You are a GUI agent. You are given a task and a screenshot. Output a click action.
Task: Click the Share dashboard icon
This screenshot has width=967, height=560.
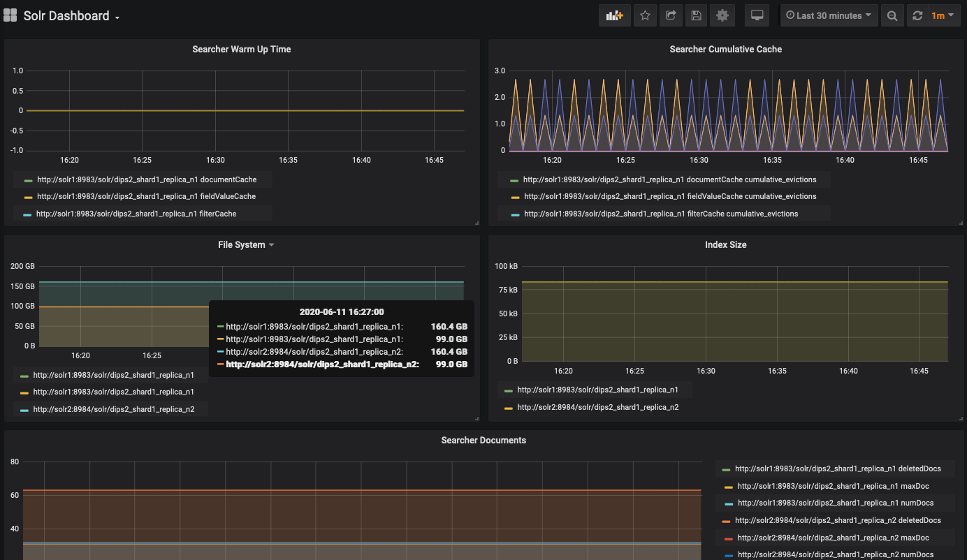[x=671, y=15]
